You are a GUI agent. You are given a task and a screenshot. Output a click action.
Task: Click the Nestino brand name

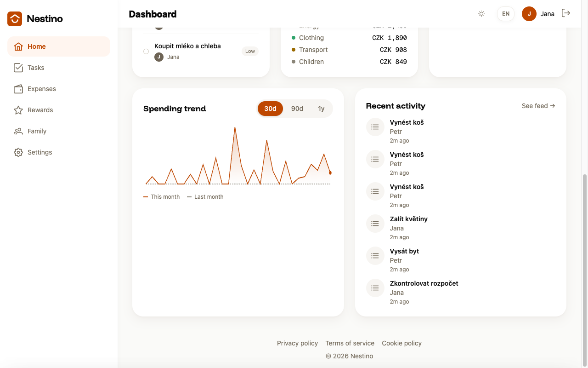45,19
